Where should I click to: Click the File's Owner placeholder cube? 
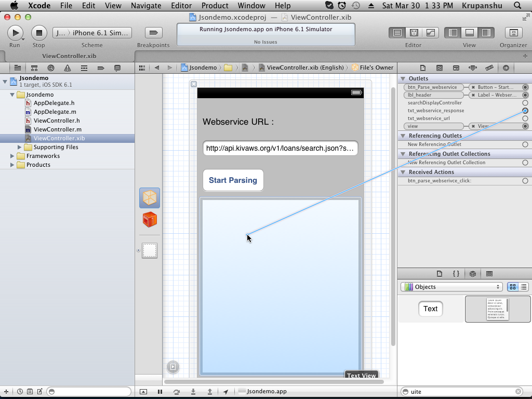[x=150, y=198]
